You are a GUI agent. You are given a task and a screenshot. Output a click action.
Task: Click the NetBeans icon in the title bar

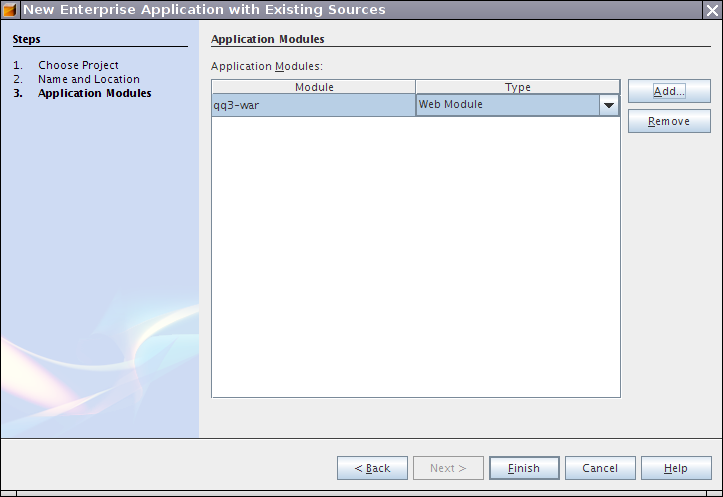(x=11, y=10)
